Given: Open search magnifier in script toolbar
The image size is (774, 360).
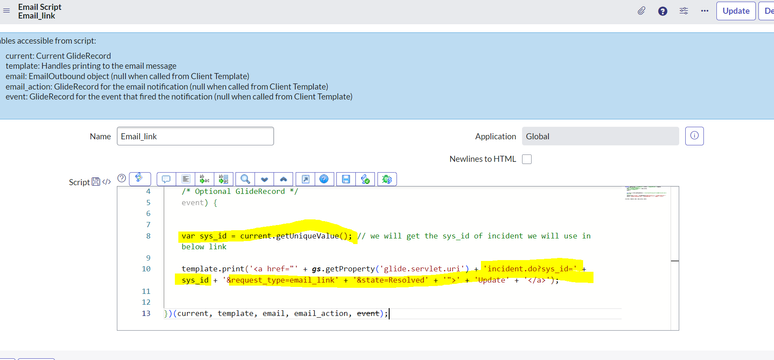Looking at the screenshot, I should [245, 179].
